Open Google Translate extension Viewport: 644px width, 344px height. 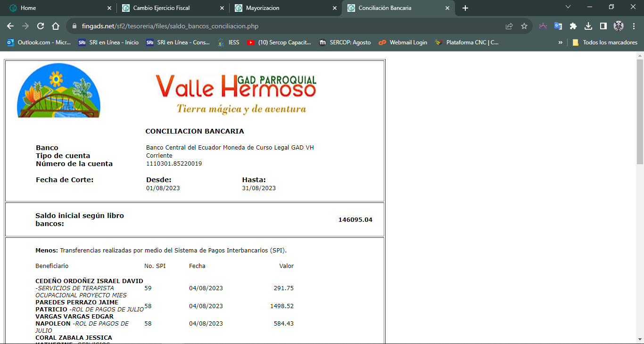pos(558,26)
